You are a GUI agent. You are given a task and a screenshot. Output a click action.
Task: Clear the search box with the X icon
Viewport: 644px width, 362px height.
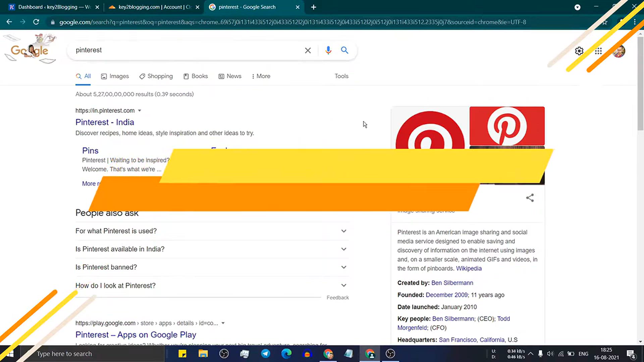[x=308, y=50]
